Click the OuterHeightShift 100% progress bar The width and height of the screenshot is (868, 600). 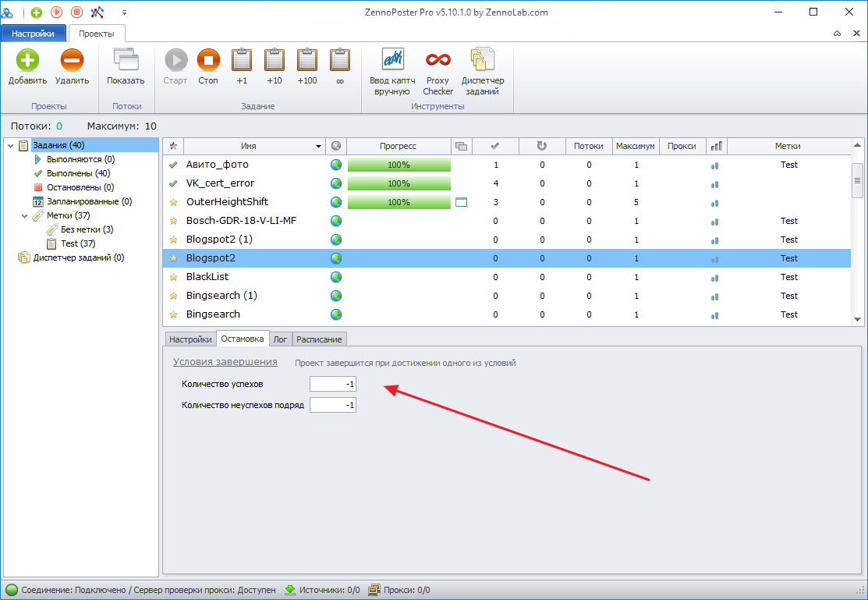click(399, 202)
